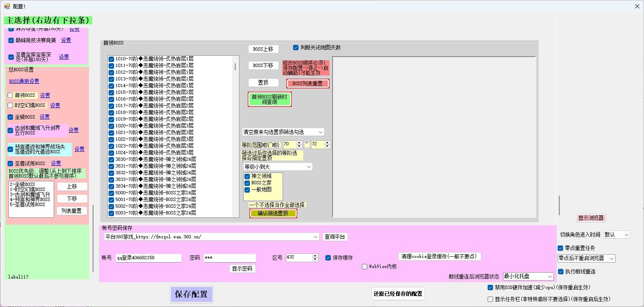644x307 pixels.
Task: Open the BOSS通用设置 link
Action: point(24,81)
